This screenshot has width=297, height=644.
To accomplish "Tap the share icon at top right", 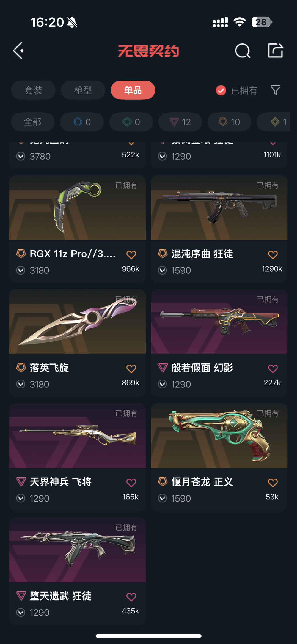I will coord(276,50).
